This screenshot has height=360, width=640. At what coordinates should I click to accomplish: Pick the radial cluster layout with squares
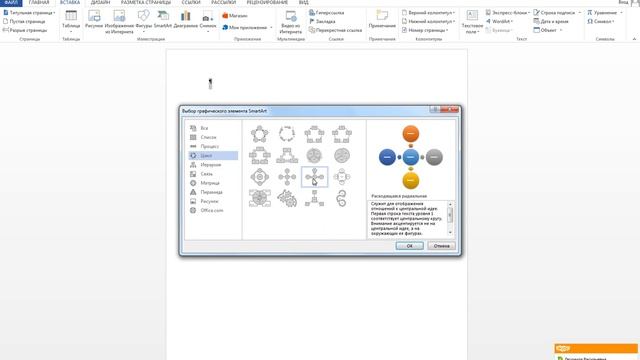tap(314, 198)
